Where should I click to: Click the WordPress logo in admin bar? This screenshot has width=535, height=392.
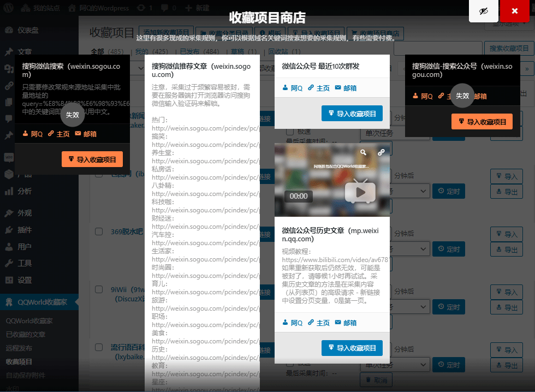[9, 8]
